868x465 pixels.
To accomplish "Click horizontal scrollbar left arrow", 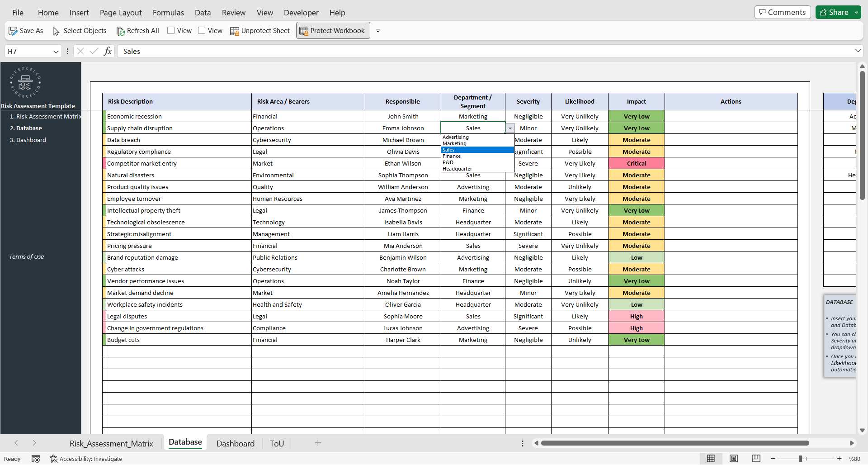I will tap(536, 443).
